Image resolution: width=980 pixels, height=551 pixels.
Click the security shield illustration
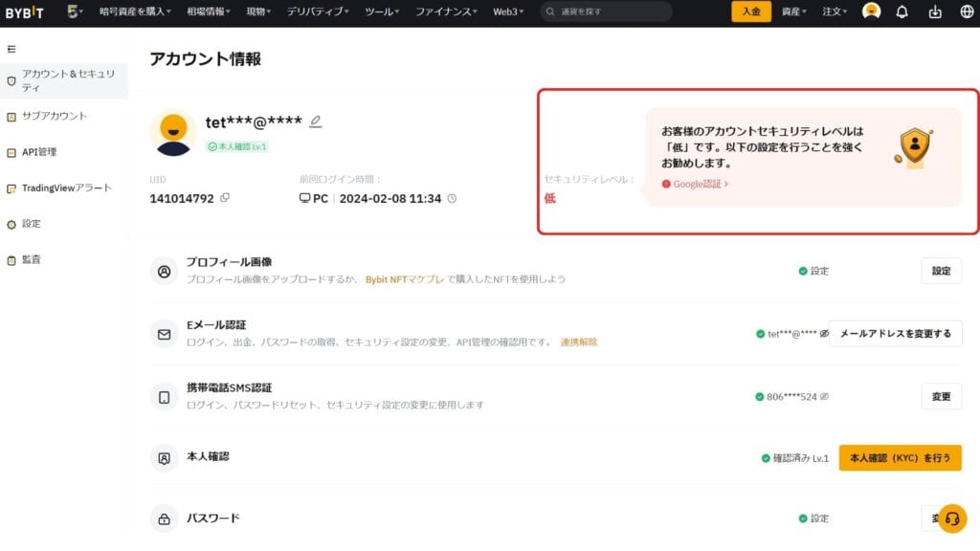click(x=914, y=147)
